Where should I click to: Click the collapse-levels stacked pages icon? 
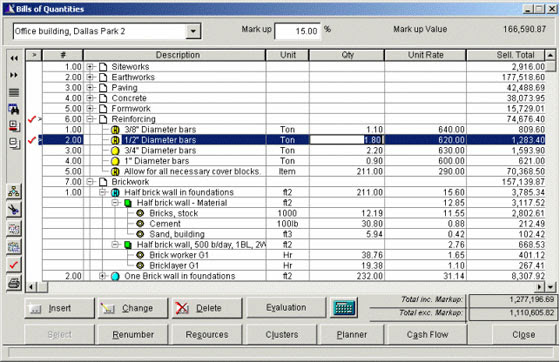coord(14,143)
